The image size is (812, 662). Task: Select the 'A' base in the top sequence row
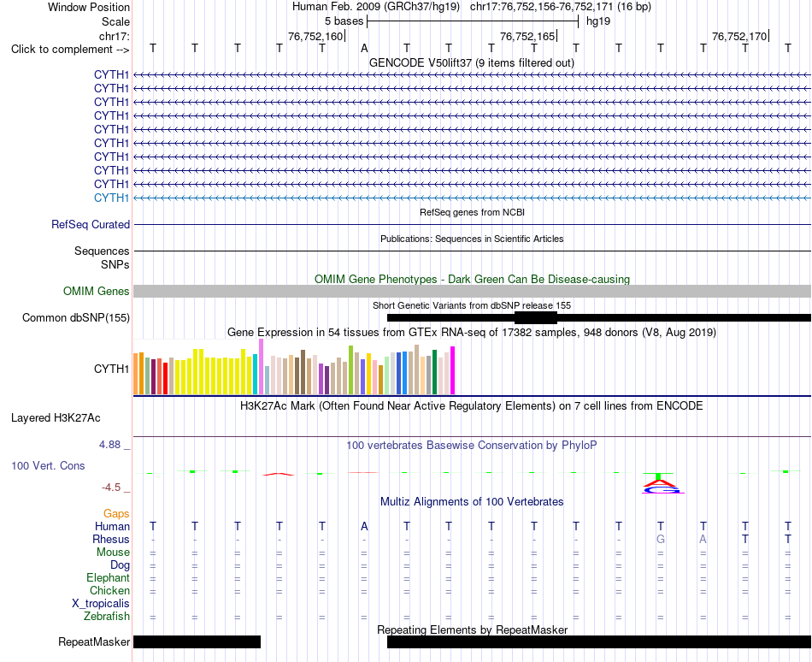(365, 49)
